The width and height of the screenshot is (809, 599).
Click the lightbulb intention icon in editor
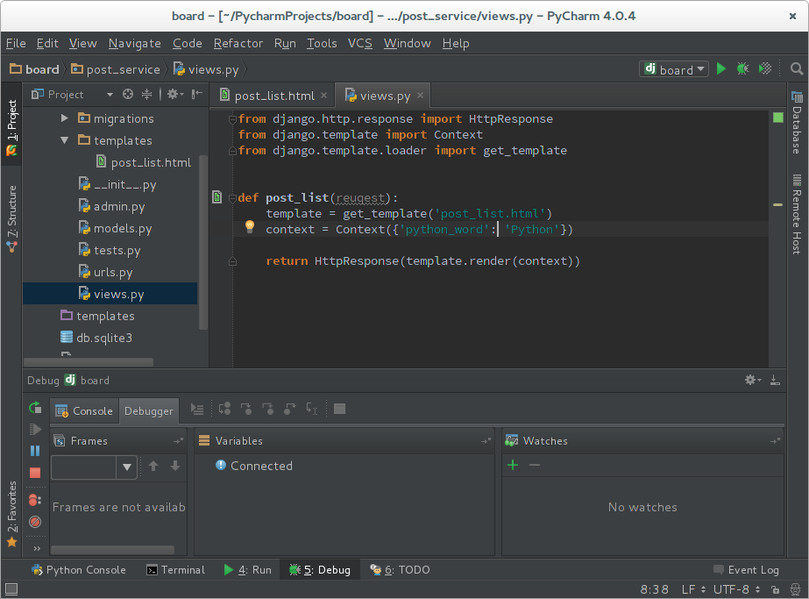point(250,226)
